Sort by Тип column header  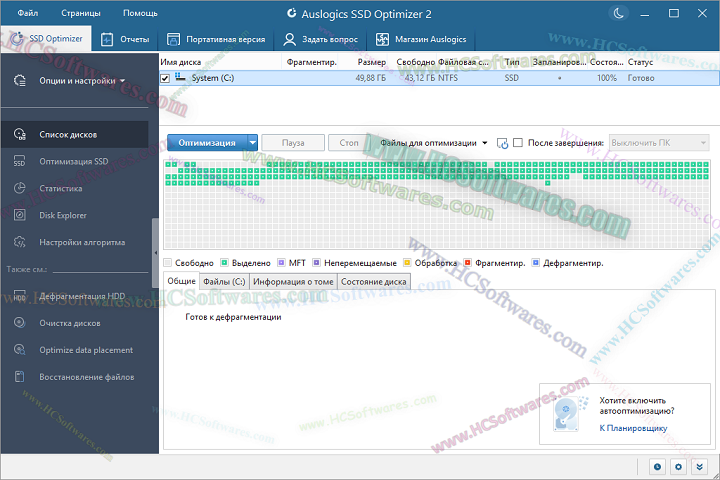512,62
